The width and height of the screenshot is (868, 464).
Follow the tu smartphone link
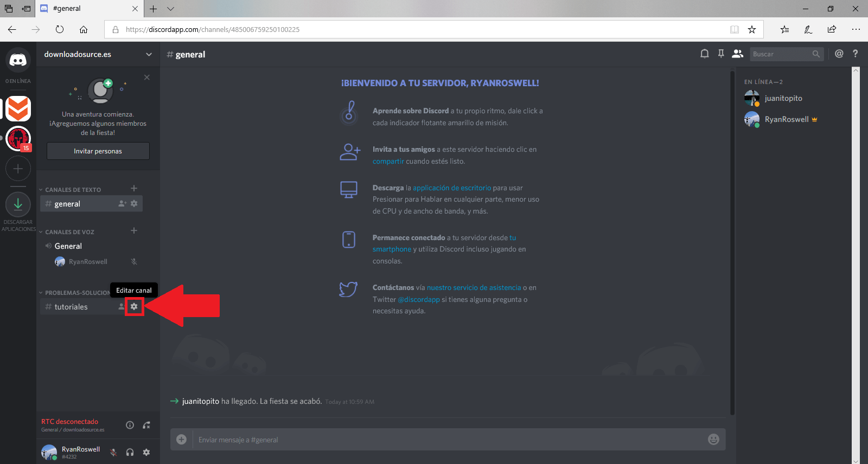(x=392, y=249)
